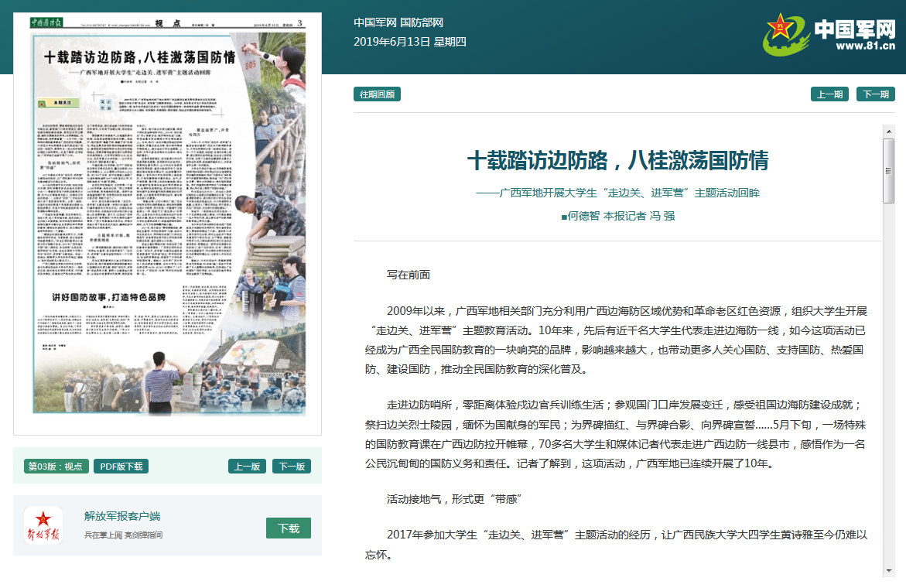The image size is (906, 588).
Task: Click the 解放军报 app icon
Action: (x=43, y=525)
